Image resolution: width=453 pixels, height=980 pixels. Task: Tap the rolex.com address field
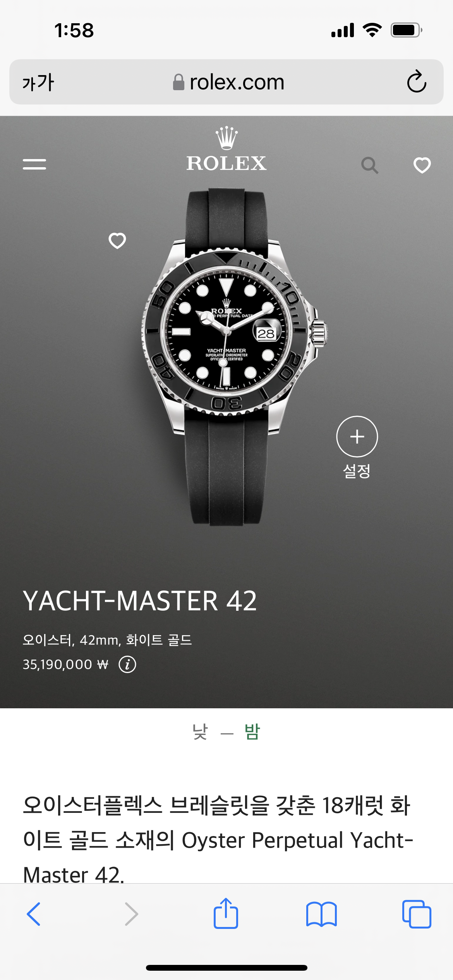pos(226,82)
